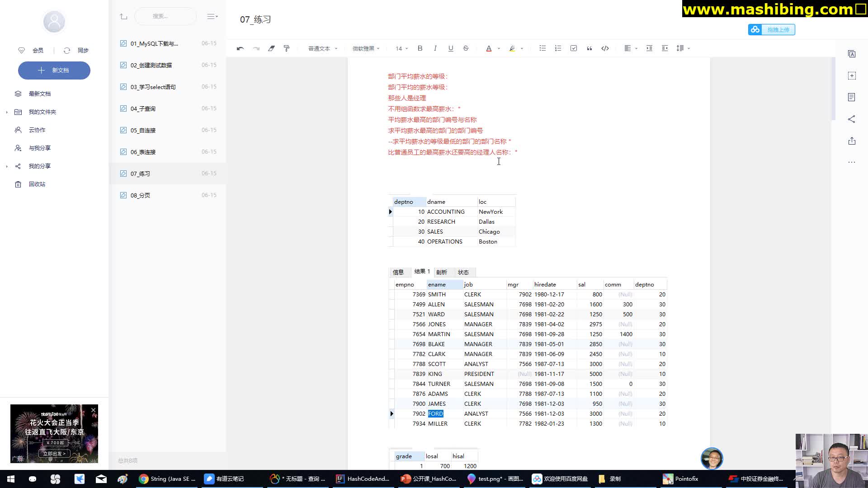Toggle bold formatting
The height and width of the screenshot is (488, 868).
[x=420, y=48]
